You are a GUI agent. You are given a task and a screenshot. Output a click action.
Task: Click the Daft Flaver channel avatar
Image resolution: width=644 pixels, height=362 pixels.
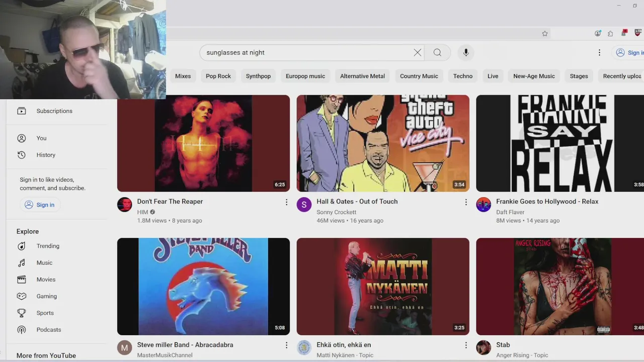(484, 205)
